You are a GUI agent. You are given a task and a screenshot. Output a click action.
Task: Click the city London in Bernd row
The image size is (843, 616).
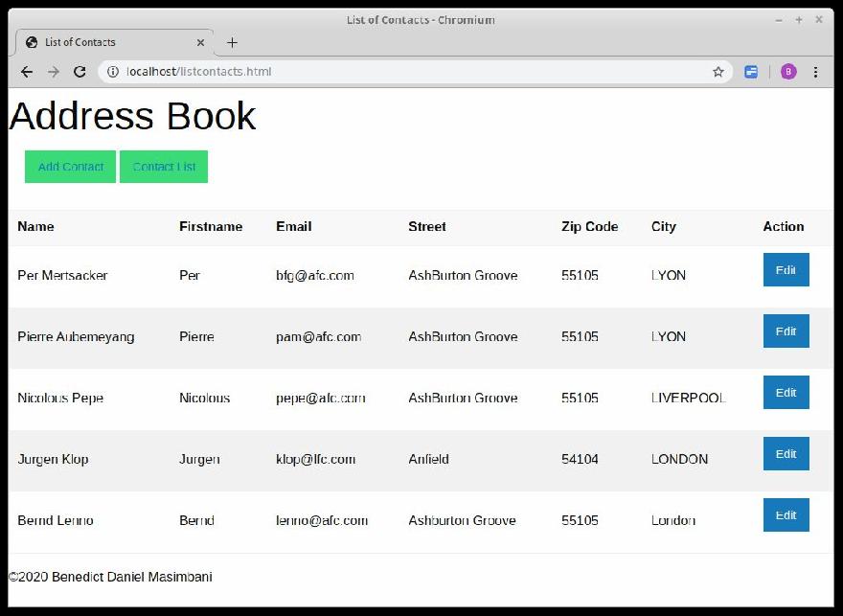(673, 520)
